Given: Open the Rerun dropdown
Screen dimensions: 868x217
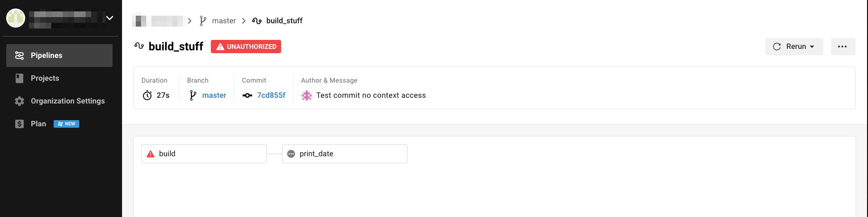Looking at the screenshot, I should (x=794, y=47).
